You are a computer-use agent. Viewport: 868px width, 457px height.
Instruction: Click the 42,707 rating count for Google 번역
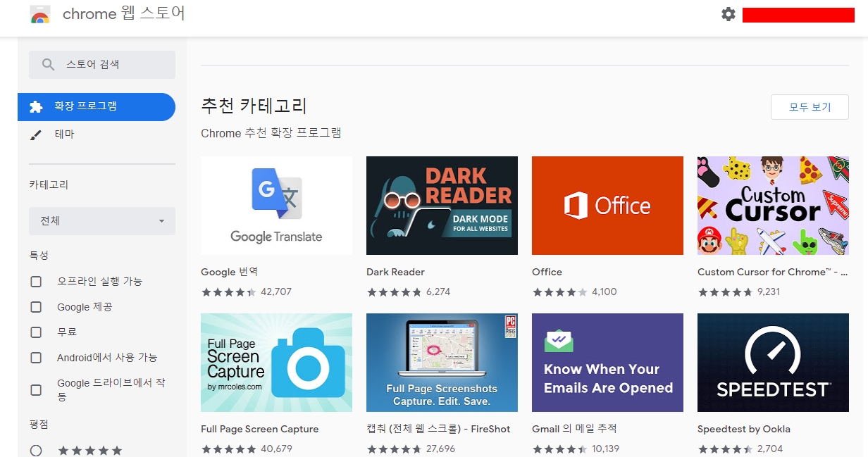click(276, 292)
